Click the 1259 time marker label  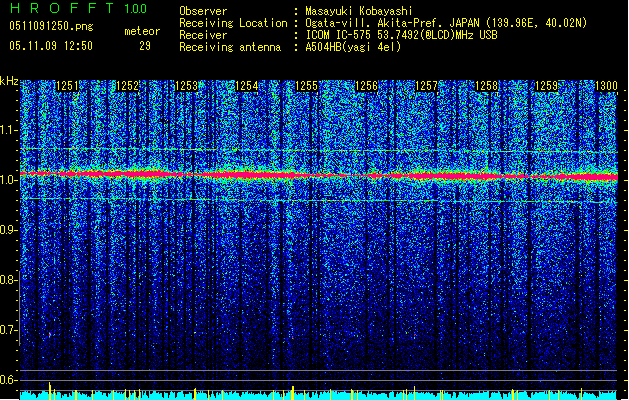(547, 86)
